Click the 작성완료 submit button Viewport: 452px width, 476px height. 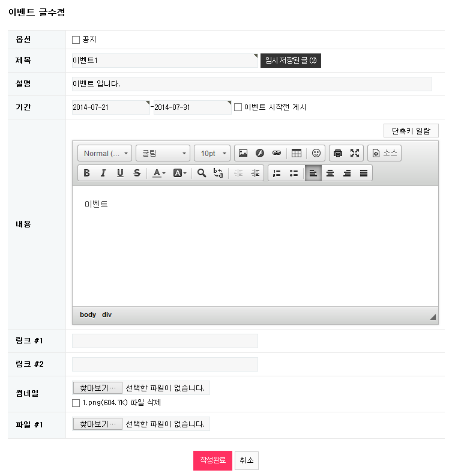[212, 460]
